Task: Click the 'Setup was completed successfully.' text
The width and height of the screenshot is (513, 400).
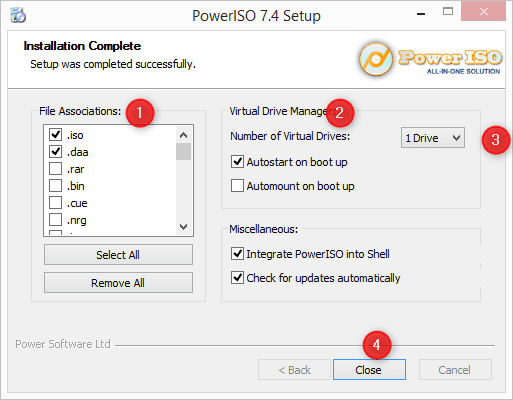Action: pyautogui.click(x=113, y=64)
